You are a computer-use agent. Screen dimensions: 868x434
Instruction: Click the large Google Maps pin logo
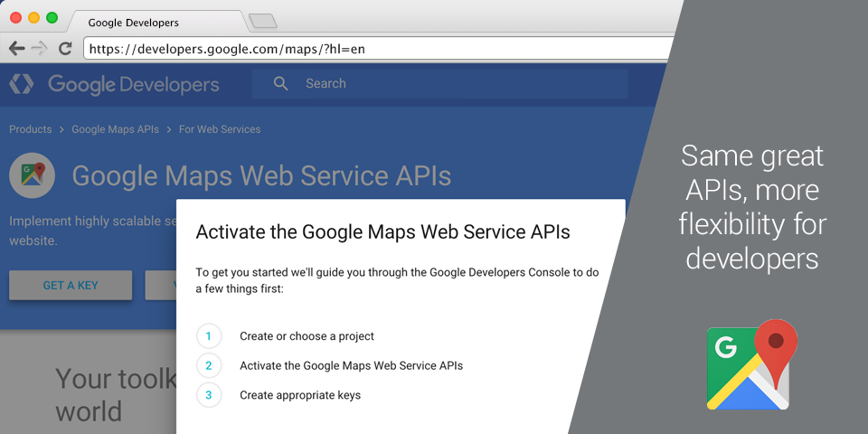(x=752, y=365)
